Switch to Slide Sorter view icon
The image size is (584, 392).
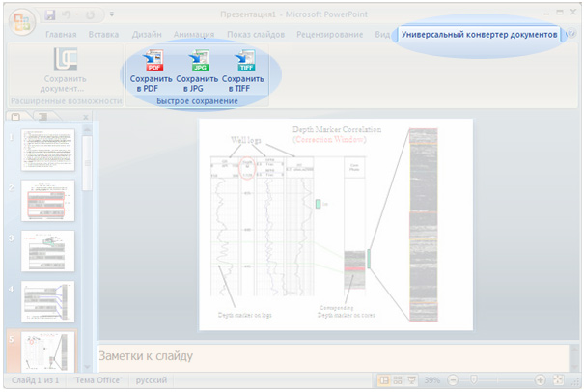pyautogui.click(x=398, y=380)
